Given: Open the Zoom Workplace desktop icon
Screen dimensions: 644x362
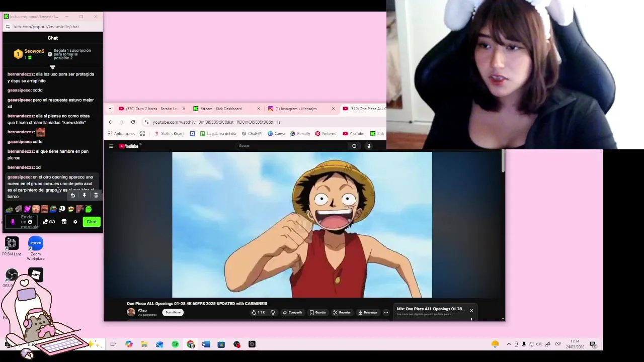Looking at the screenshot, I should point(36,248).
